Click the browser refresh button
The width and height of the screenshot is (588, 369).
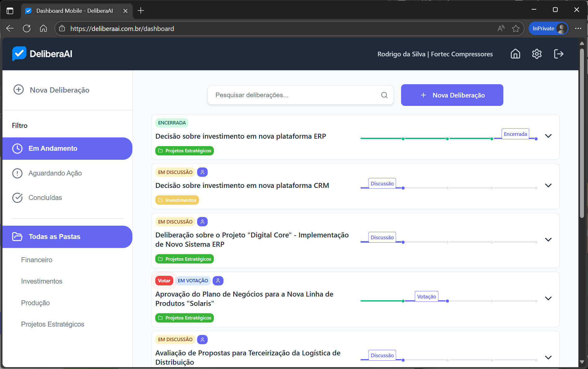pyautogui.click(x=27, y=28)
